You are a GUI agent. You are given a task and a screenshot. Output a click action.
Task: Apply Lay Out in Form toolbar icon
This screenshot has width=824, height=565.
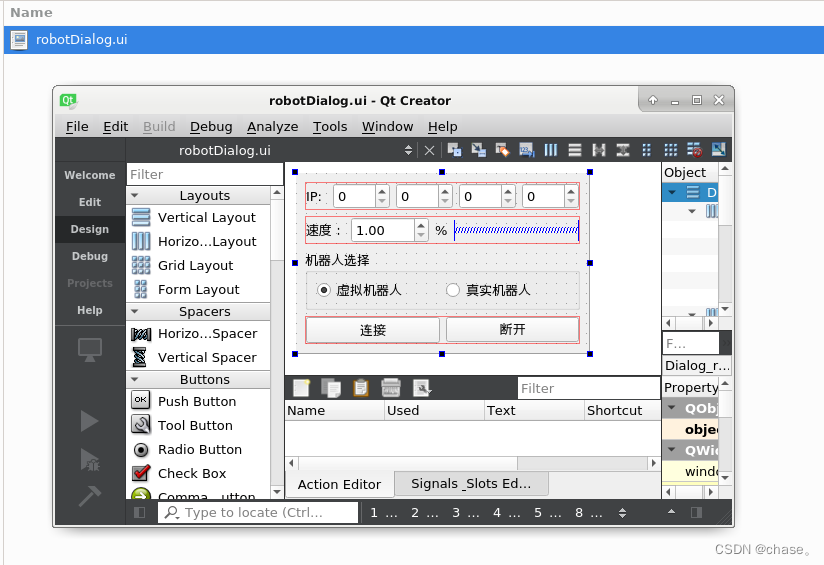point(646,150)
